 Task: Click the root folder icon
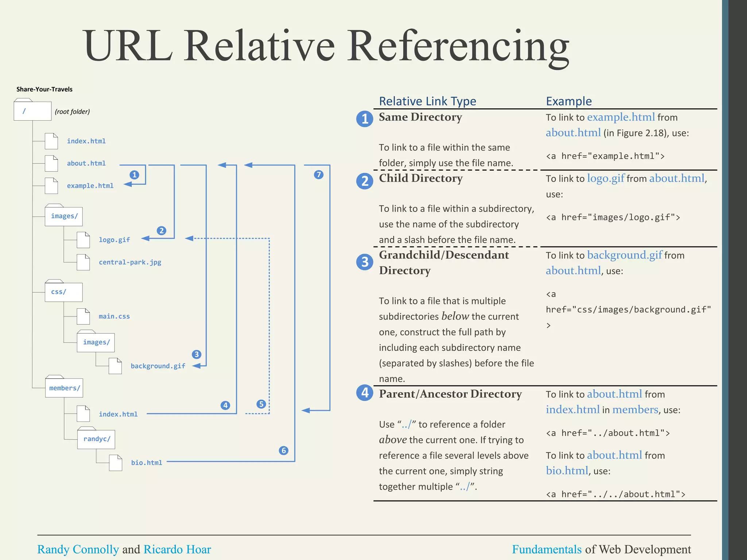pyautogui.click(x=32, y=111)
